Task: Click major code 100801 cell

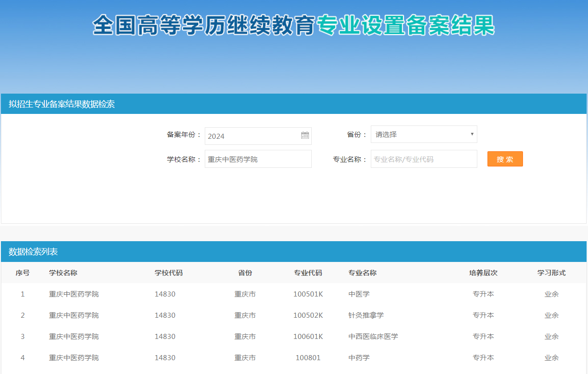Action: click(308, 358)
